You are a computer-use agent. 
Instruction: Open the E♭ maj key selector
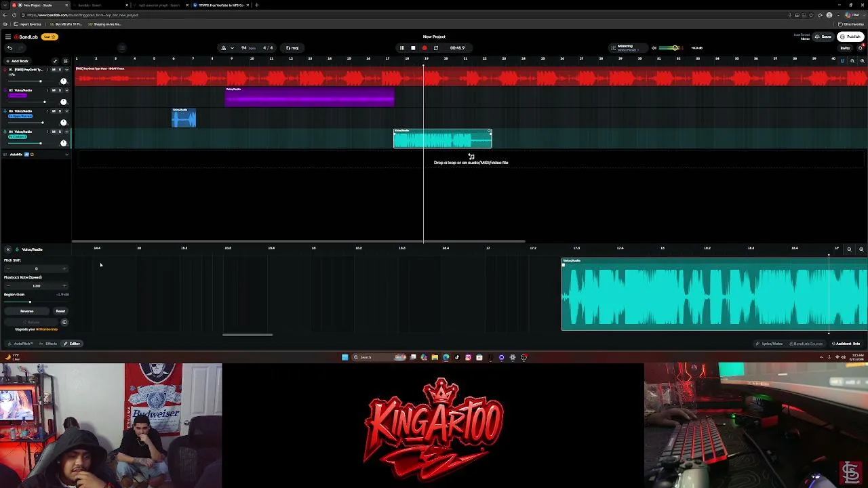pyautogui.click(x=292, y=48)
